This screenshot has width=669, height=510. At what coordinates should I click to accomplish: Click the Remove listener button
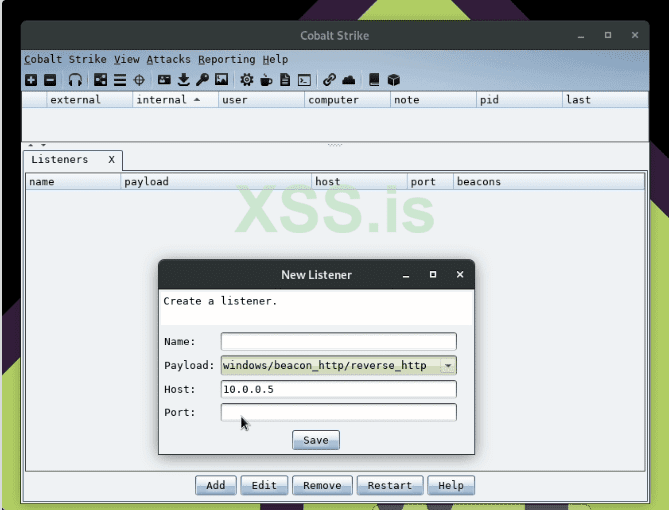coord(322,486)
